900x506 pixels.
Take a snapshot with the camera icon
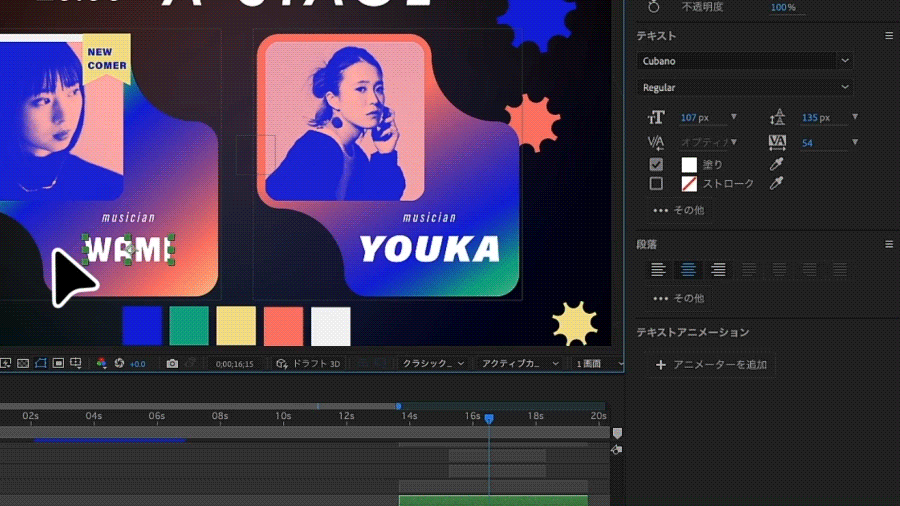[x=172, y=363]
